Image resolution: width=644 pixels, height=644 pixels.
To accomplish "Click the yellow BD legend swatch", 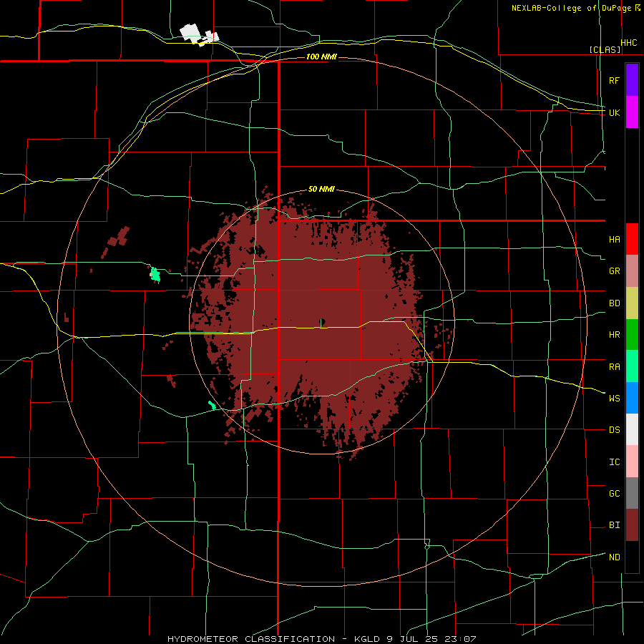I will (632, 303).
